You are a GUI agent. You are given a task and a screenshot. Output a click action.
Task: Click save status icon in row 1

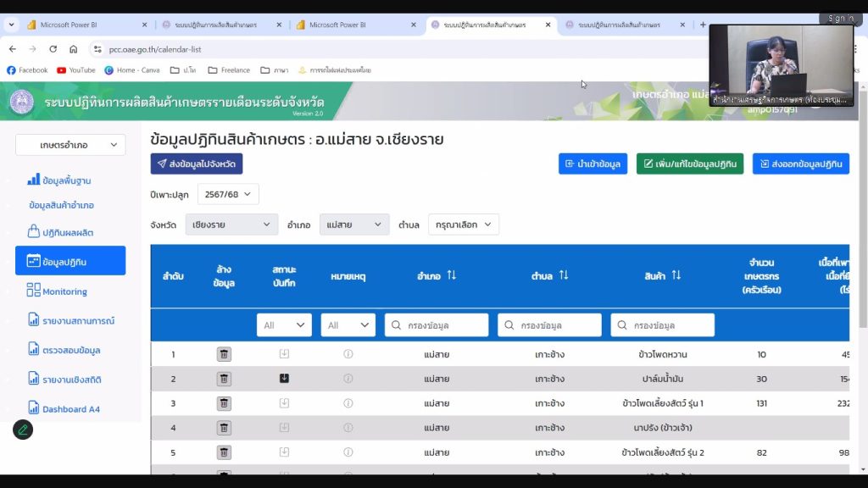point(284,353)
